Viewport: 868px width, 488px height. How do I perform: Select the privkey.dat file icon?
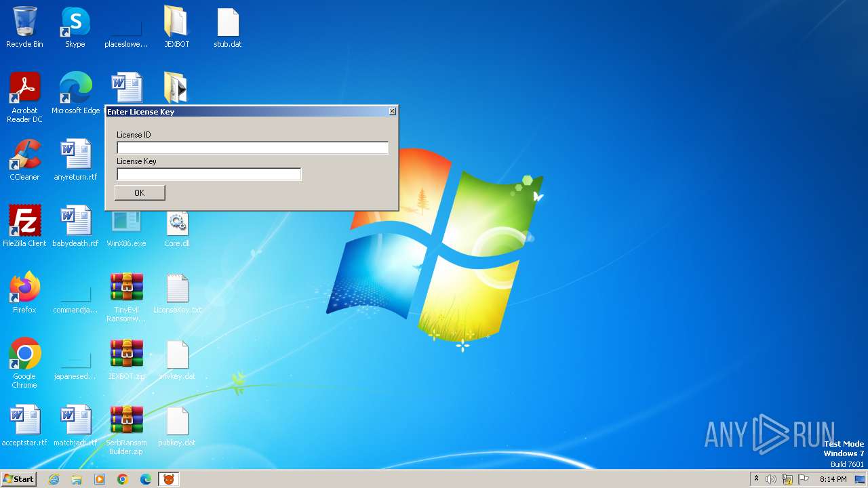pyautogui.click(x=176, y=359)
